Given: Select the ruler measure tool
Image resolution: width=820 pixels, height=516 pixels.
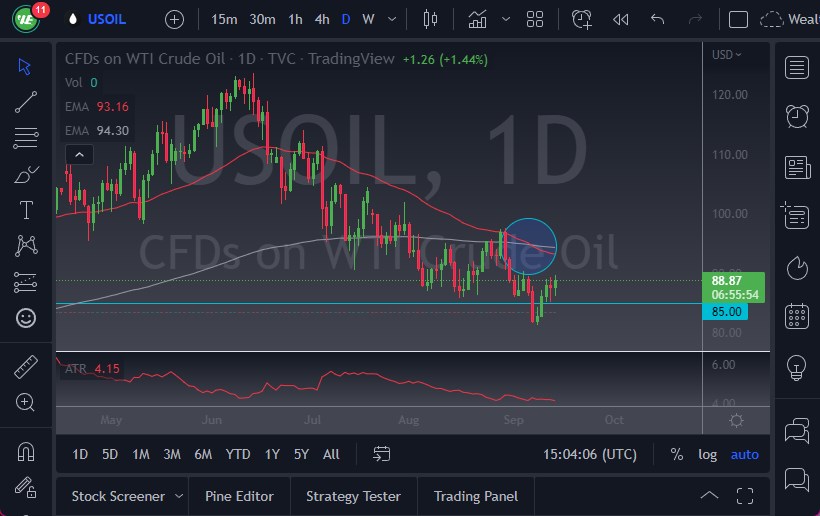Looking at the screenshot, I should tap(26, 367).
